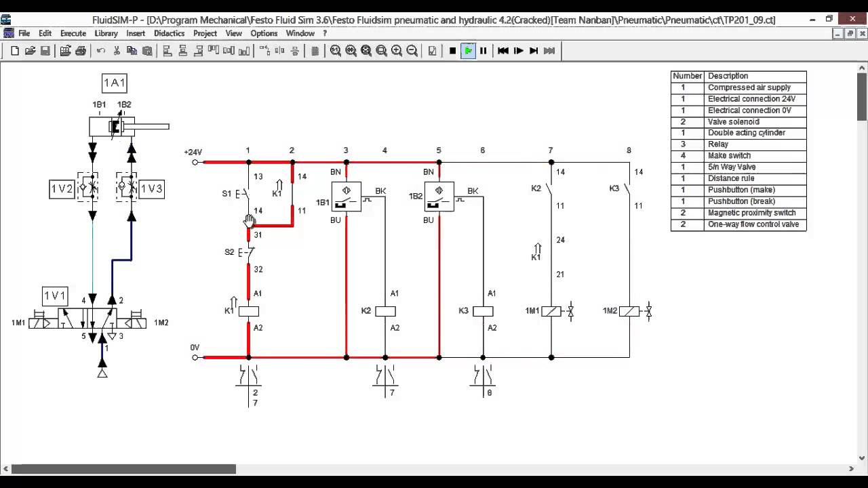Open print preview toolbar icon
The image size is (868, 488).
pyautogui.click(x=65, y=50)
